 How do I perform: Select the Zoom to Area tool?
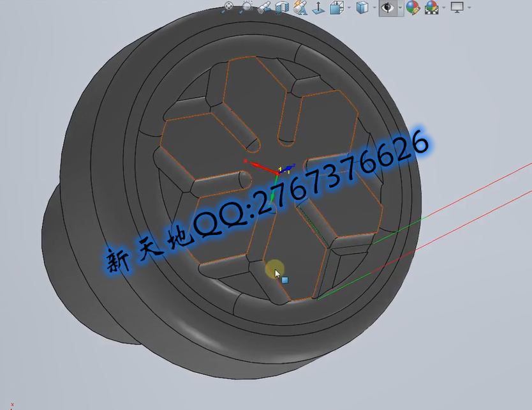pyautogui.click(x=247, y=7)
